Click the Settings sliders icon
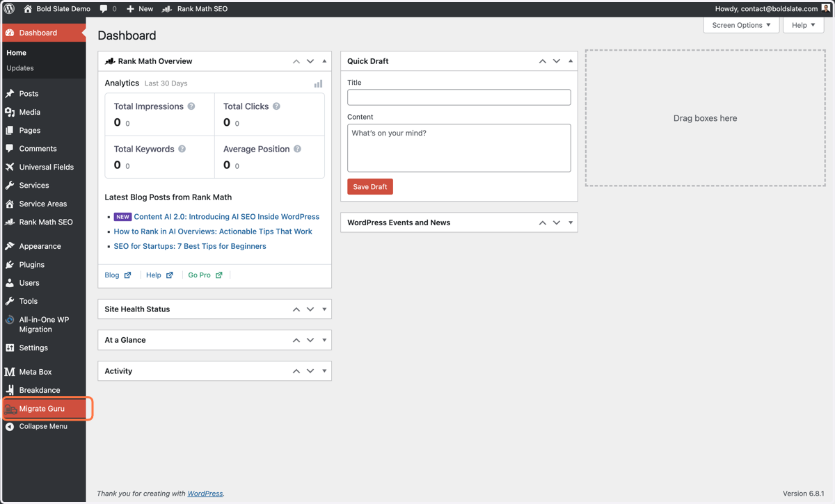Viewport: 835px width, 504px height. (10, 348)
